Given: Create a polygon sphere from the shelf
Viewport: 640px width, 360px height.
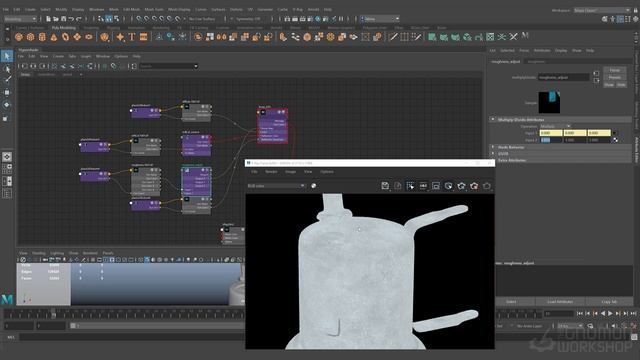Looking at the screenshot, I should [19, 37].
